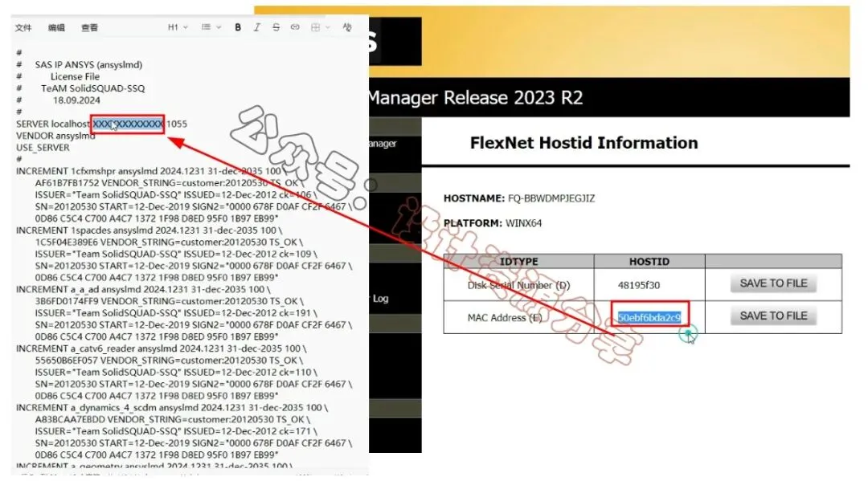Click the 'Disk Serial Number (D)' cell
The height and width of the screenshot is (481, 868).
pyautogui.click(x=518, y=285)
